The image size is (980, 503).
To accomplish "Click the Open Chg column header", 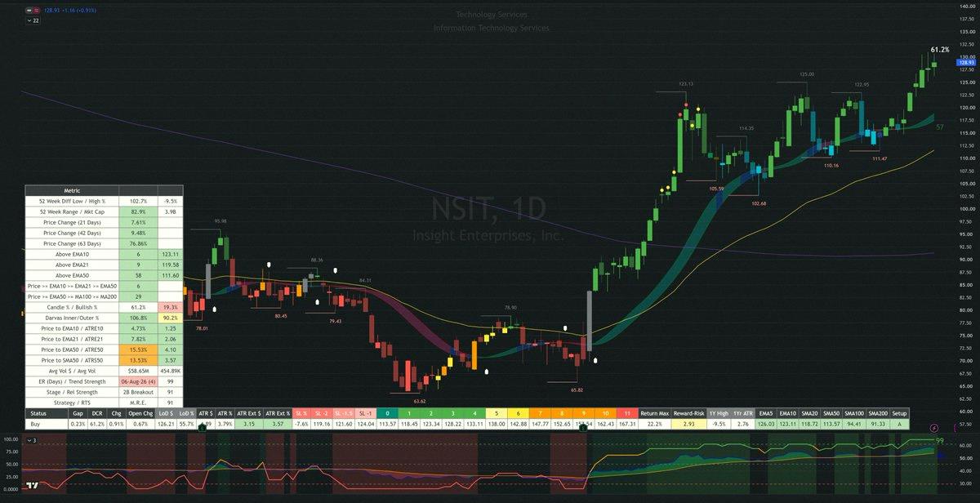I will pos(141,413).
